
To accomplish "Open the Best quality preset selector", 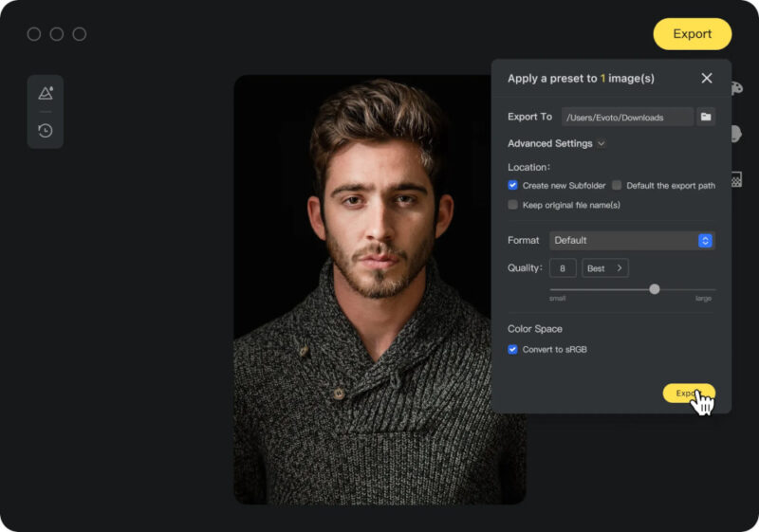I will [x=604, y=268].
